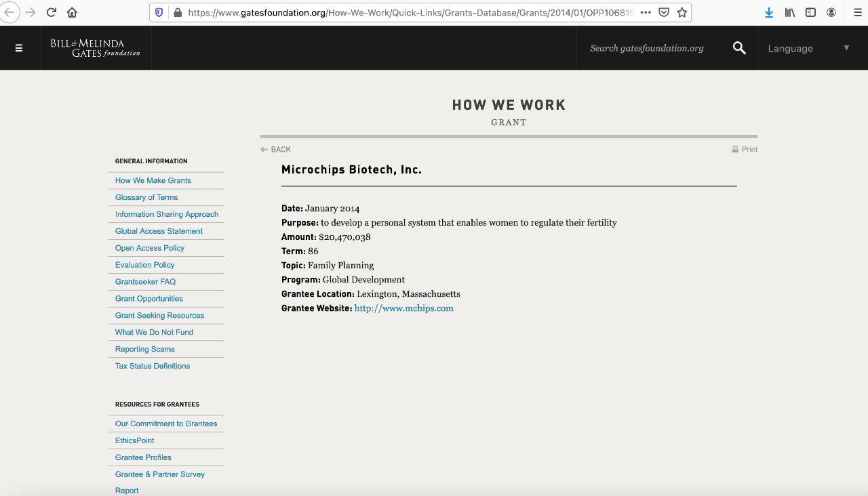Screen dimensions: 868x496
Task: Open Grantseeker FAQ link
Action: coord(145,282)
